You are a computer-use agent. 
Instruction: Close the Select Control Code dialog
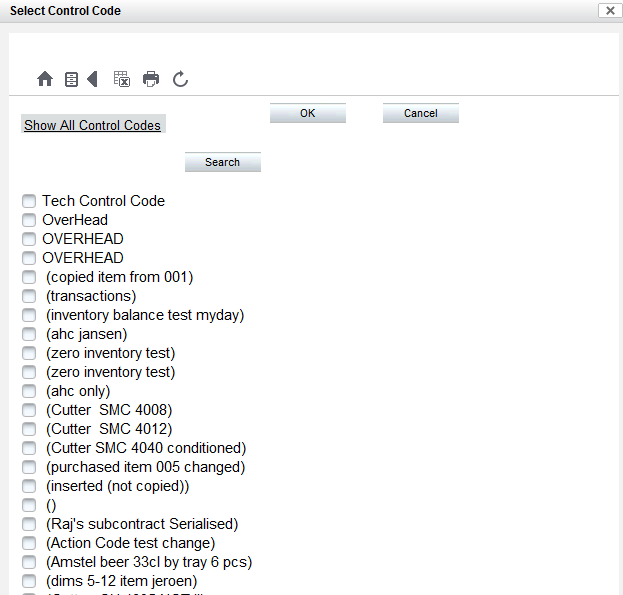(x=607, y=10)
